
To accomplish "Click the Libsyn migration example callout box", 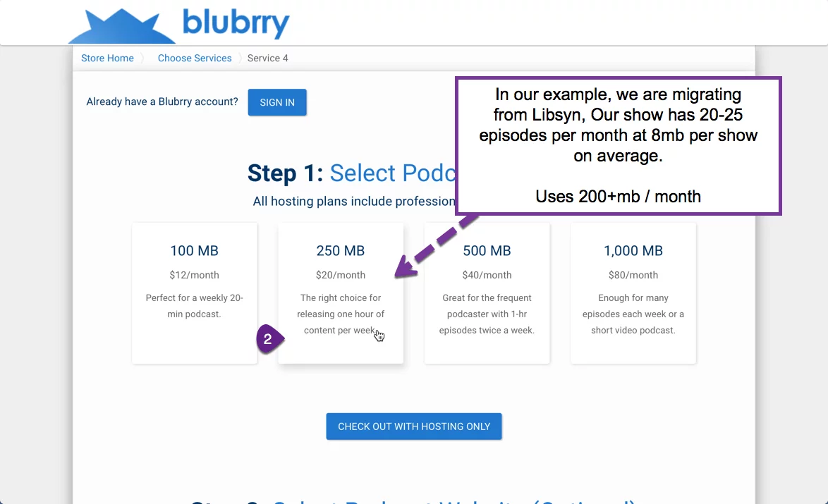I will (x=619, y=146).
